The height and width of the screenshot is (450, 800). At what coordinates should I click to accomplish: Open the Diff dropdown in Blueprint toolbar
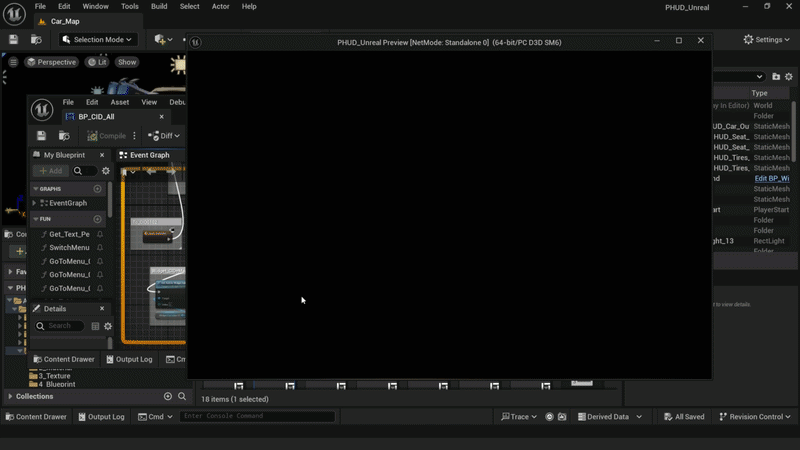click(x=164, y=136)
